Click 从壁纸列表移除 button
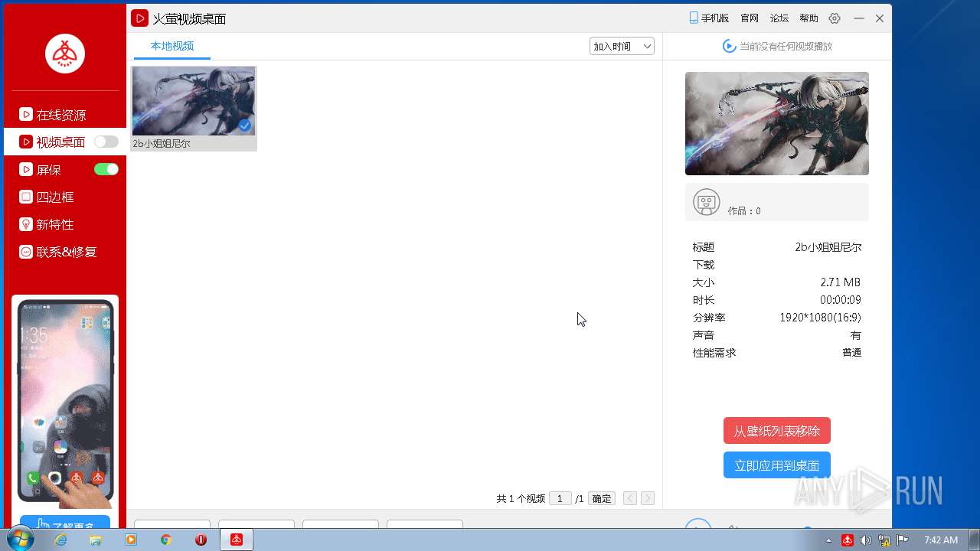Image resolution: width=980 pixels, height=551 pixels. [x=777, y=431]
